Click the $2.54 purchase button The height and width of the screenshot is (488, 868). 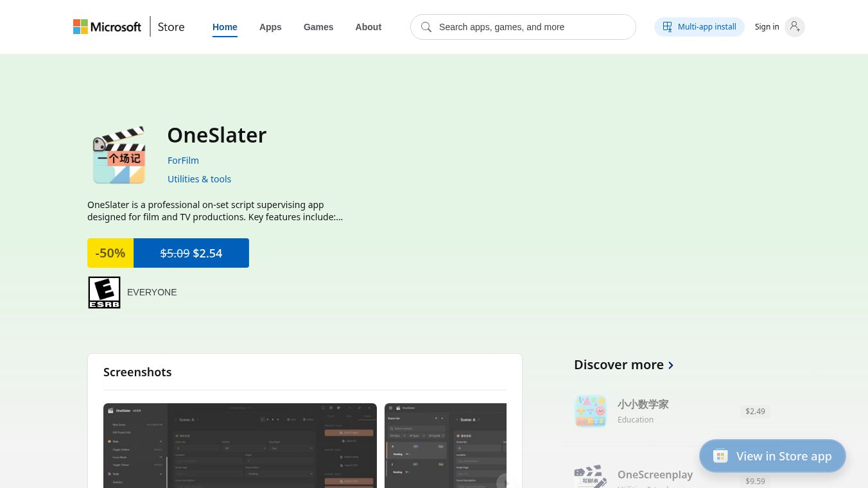191,253
